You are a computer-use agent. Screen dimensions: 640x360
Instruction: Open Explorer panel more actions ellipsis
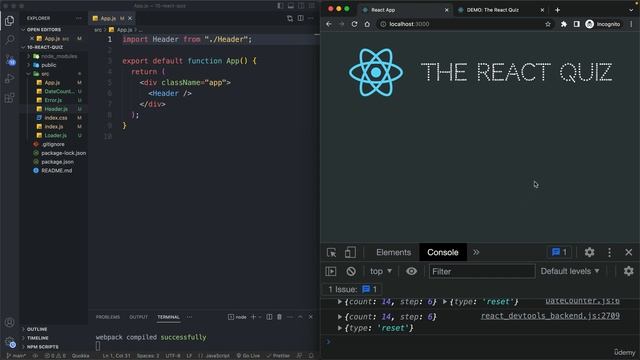point(79,18)
